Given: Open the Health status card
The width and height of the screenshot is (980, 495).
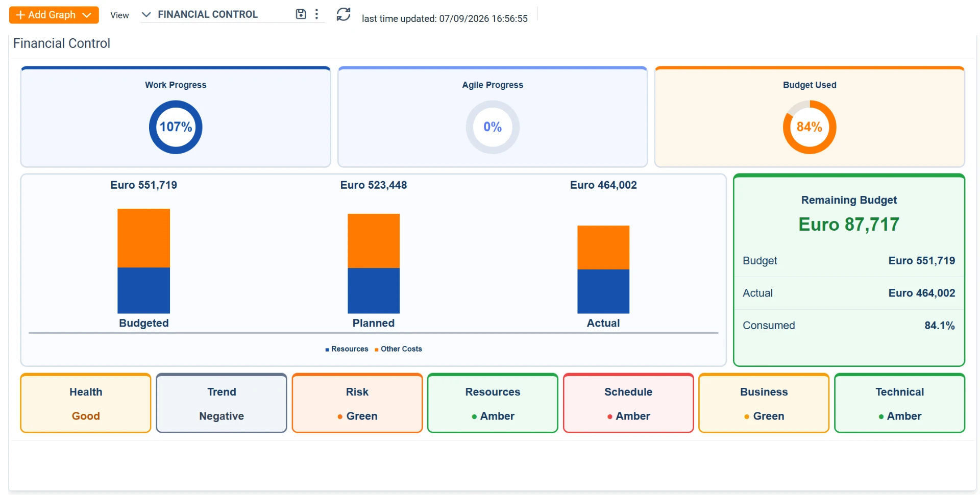Looking at the screenshot, I should click(x=86, y=403).
